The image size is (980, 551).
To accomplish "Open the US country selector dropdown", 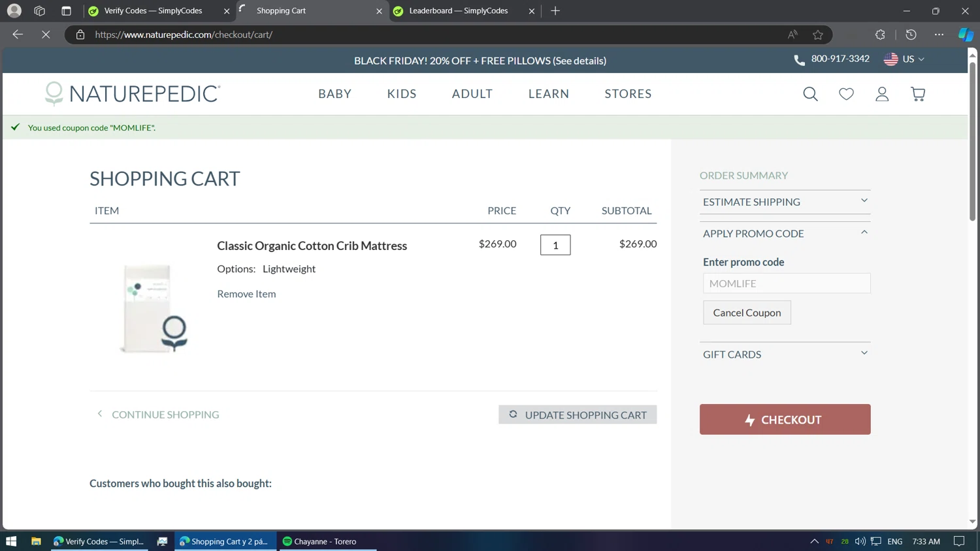I will (x=905, y=59).
